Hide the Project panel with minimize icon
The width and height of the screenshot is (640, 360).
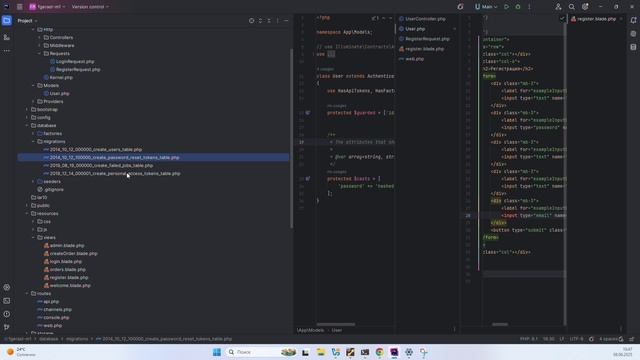pyautogui.click(x=286, y=20)
